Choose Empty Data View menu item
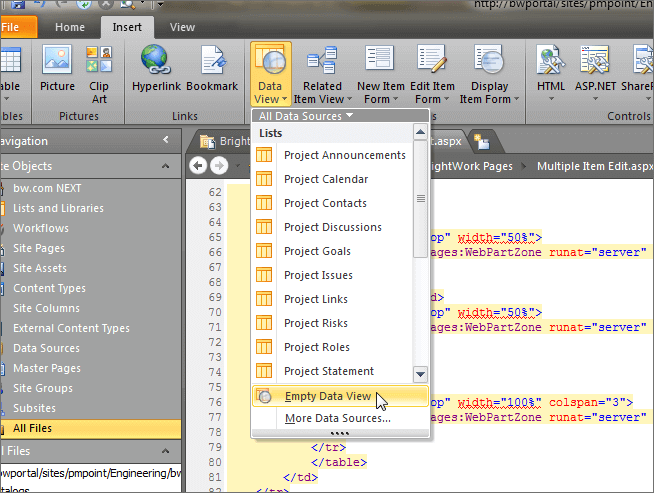654x493 pixels. coord(340,396)
